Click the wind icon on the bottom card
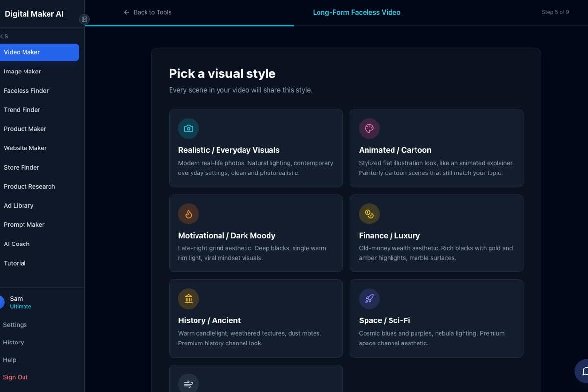Image resolution: width=588 pixels, height=392 pixels. [189, 384]
